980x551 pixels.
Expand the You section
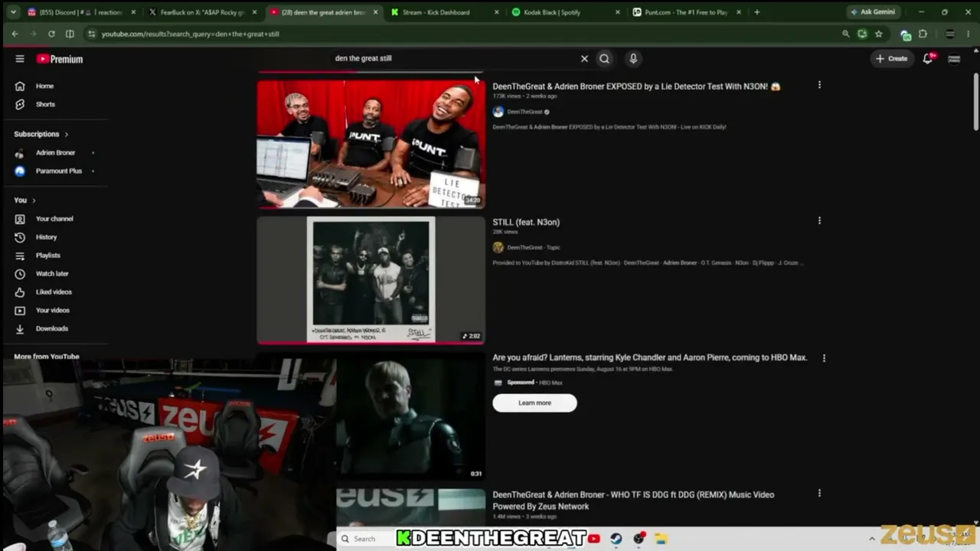tap(24, 200)
